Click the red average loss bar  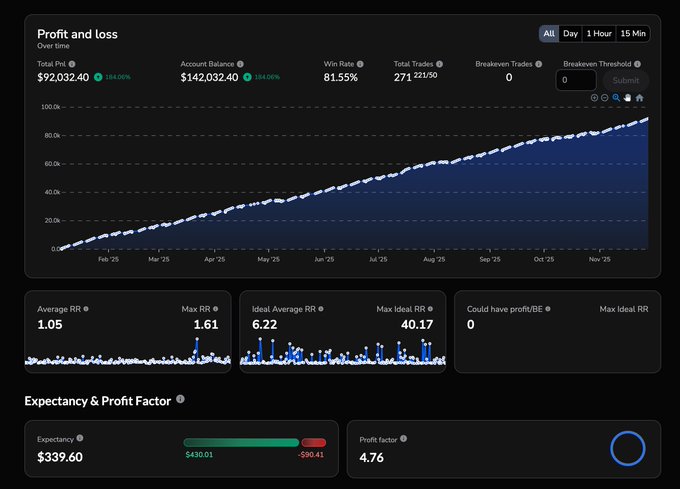pyautogui.click(x=314, y=443)
